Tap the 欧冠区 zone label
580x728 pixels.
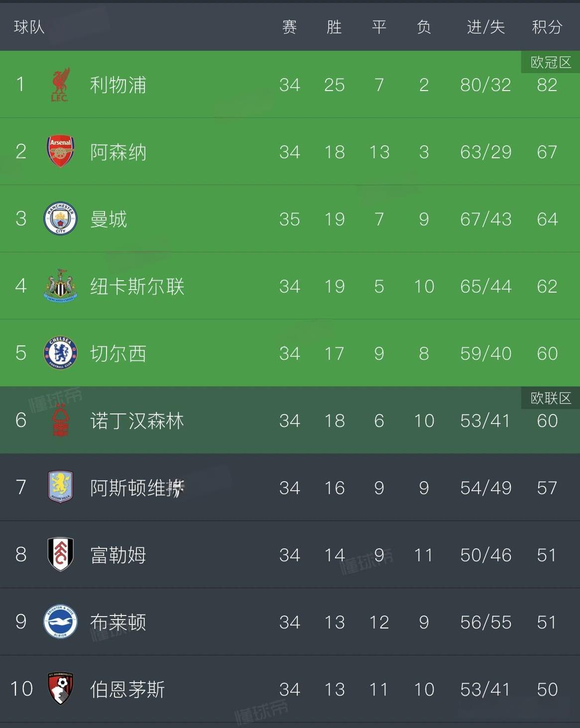tap(551, 62)
